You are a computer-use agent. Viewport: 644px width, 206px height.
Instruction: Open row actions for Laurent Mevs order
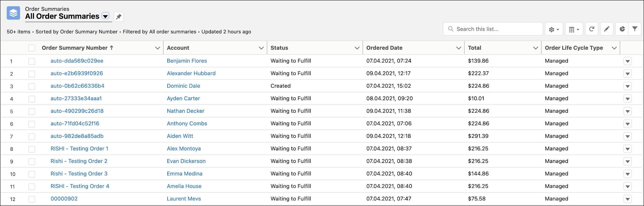(628, 199)
